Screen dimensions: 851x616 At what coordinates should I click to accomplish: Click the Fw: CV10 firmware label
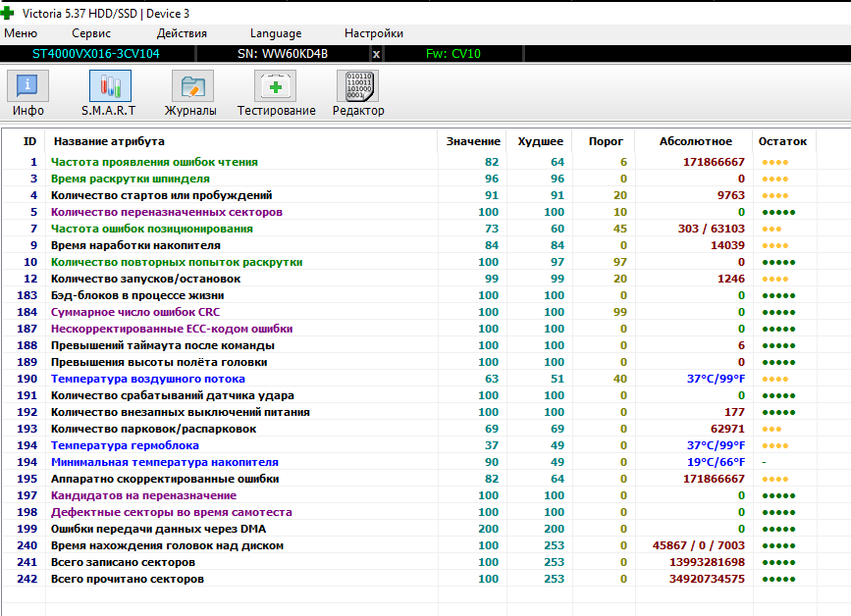pos(452,53)
